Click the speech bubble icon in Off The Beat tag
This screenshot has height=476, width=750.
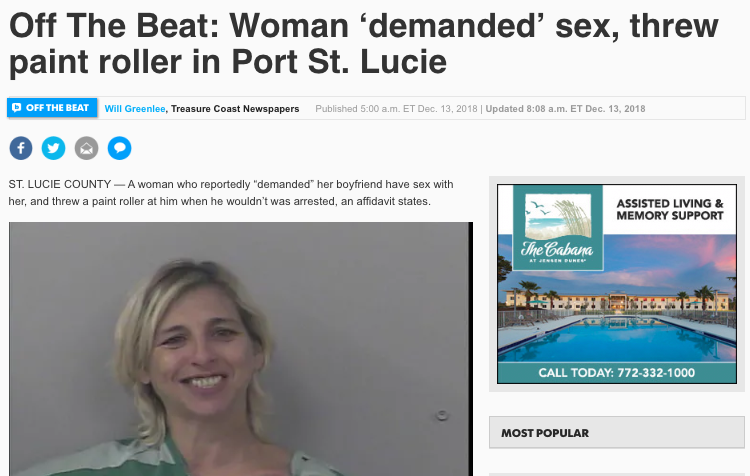coord(17,108)
